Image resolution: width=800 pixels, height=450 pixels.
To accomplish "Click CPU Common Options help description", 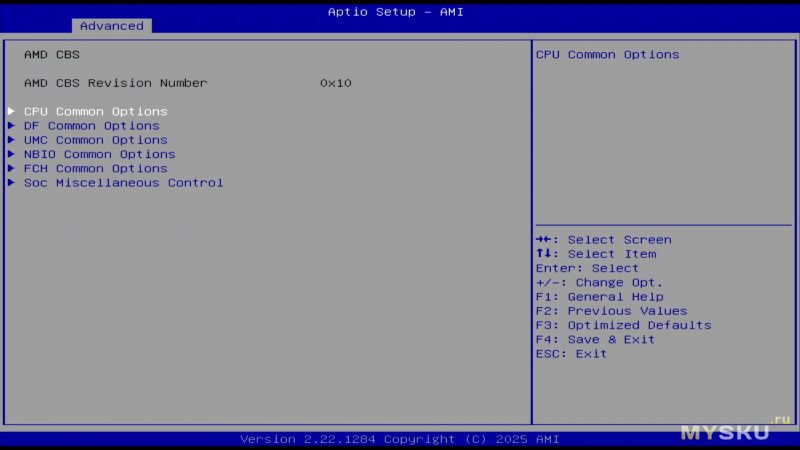I will click(x=608, y=55).
